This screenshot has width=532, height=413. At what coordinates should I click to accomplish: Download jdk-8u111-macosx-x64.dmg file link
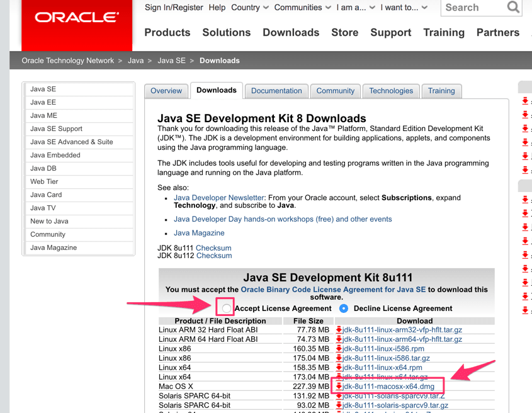(x=388, y=386)
